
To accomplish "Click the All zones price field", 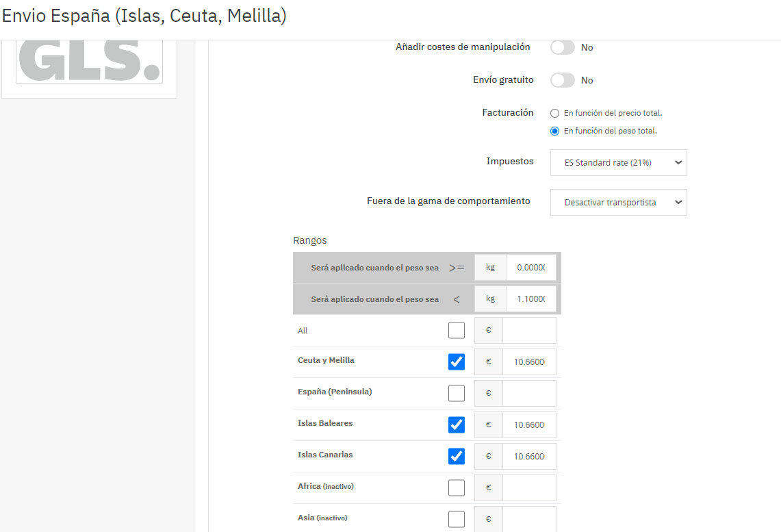I will 529,331.
